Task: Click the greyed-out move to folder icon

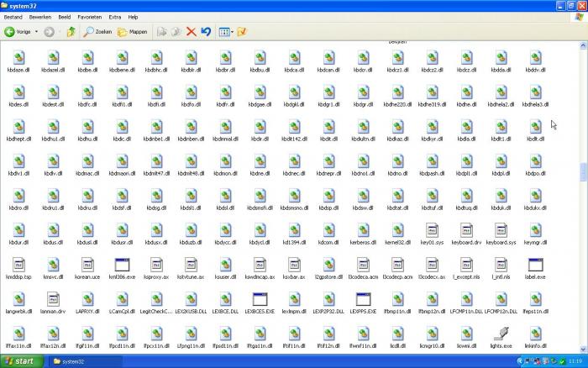Action: 161,32
